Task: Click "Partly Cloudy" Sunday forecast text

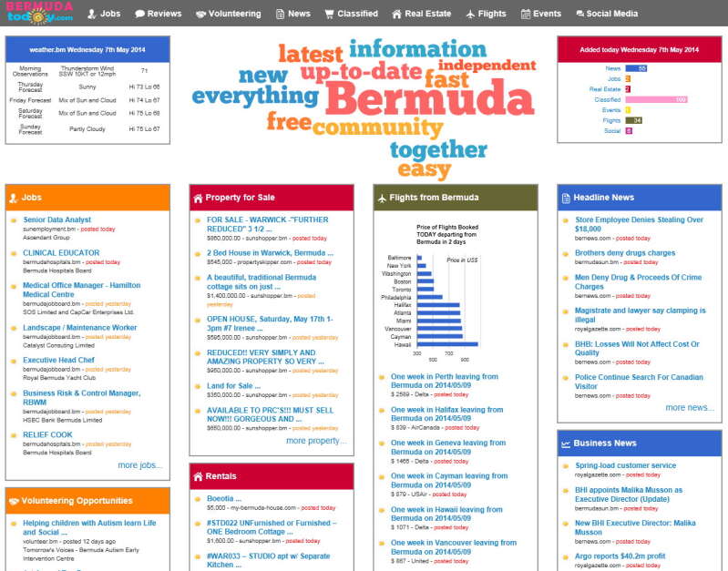Action: (87, 129)
